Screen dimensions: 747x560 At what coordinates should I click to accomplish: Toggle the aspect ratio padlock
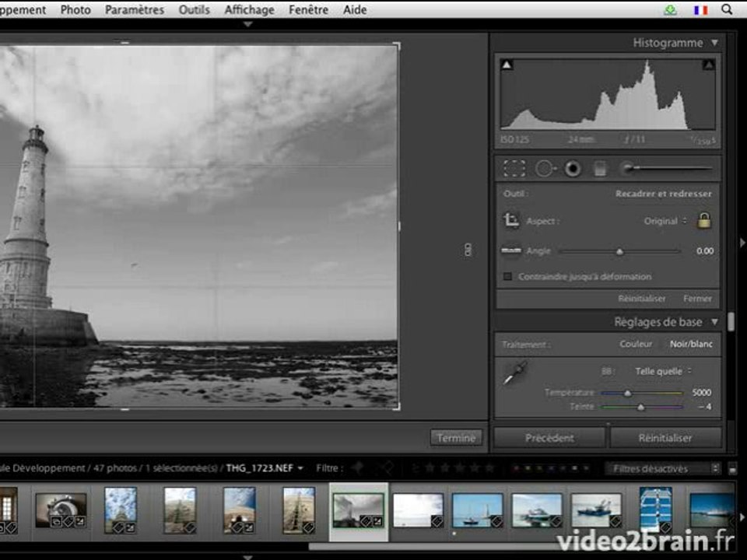pos(704,221)
